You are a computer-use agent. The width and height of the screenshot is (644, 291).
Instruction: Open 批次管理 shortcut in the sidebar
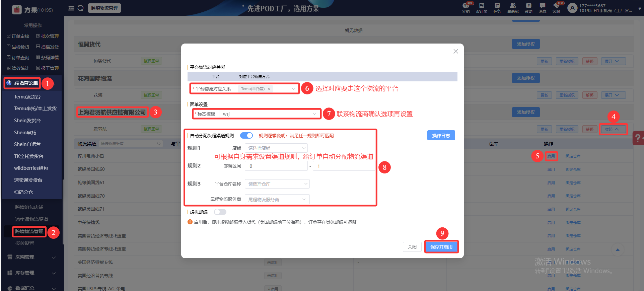pos(48,36)
